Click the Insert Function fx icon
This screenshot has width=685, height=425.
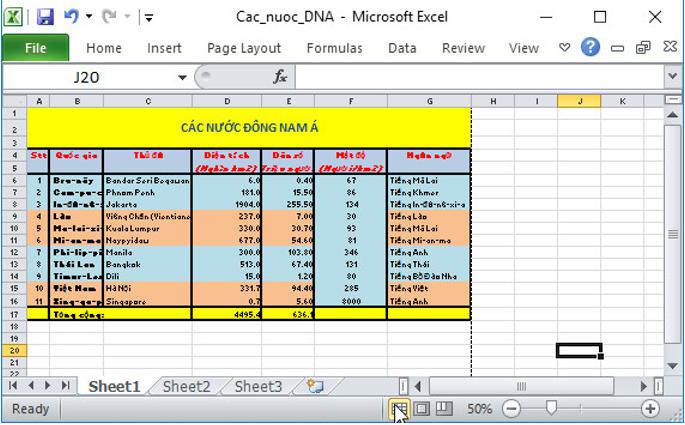tap(280, 77)
